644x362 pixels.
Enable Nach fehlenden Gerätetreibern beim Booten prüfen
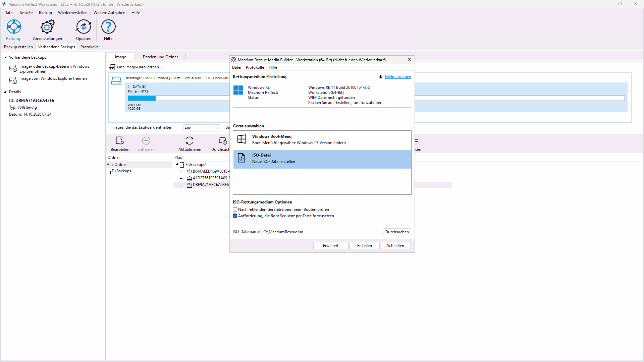[235, 209]
